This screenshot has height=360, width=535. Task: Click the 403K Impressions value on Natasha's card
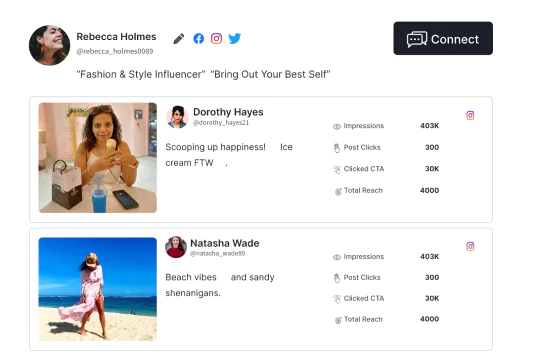pos(430,257)
